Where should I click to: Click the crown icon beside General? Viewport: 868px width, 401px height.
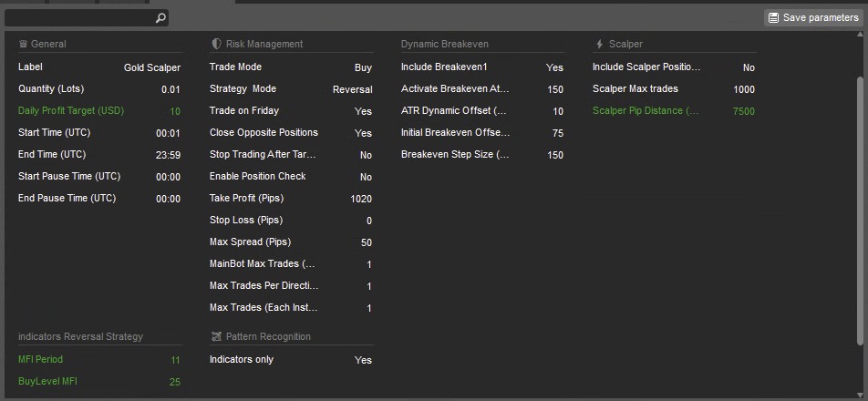pyautogui.click(x=23, y=44)
